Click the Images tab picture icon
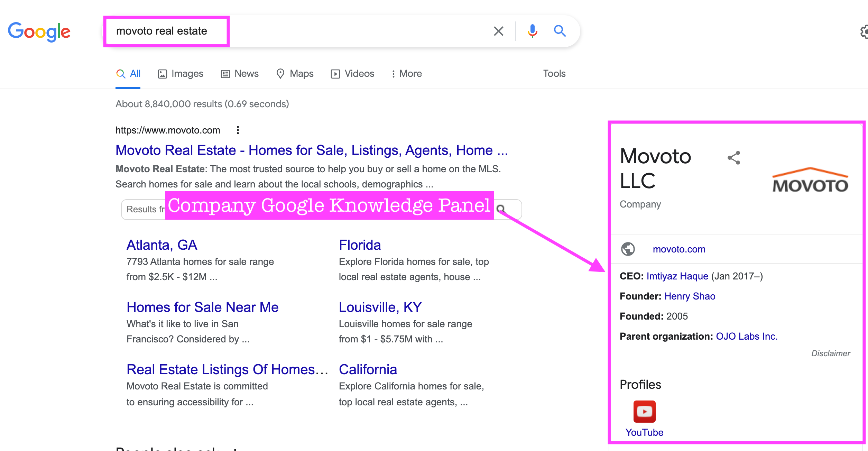The width and height of the screenshot is (868, 451). coord(162,74)
